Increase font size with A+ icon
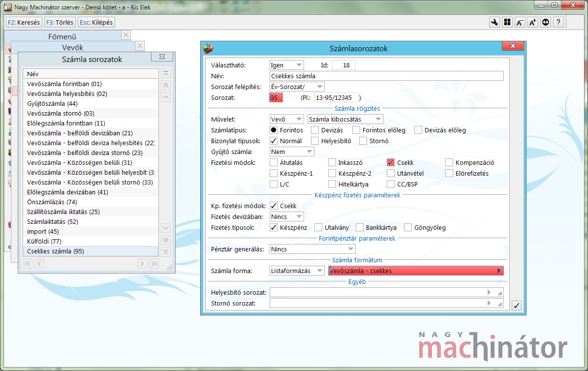Screen dimensions: 588x371 (x=532, y=22)
